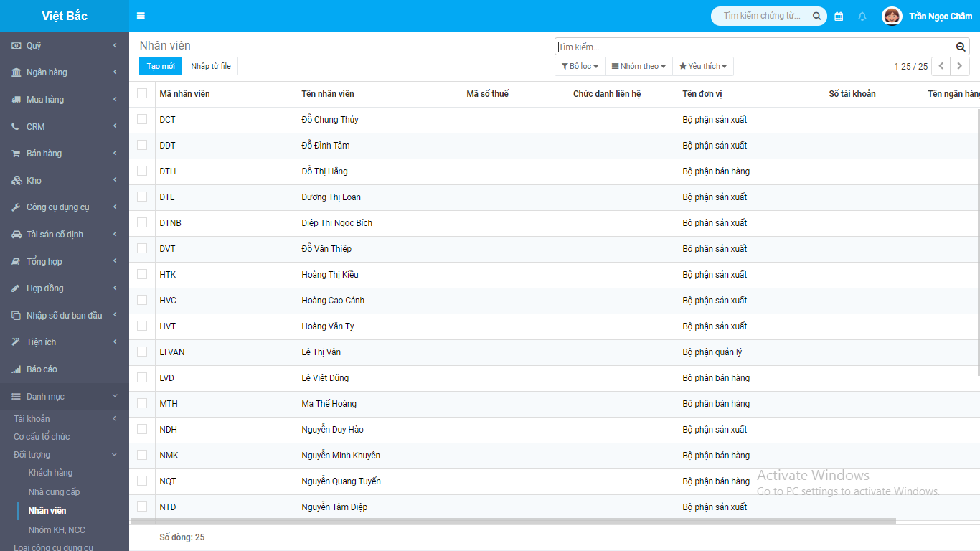Screen dimensions: 980x551
Task: Click the CRM phone icon
Action: (16, 127)
